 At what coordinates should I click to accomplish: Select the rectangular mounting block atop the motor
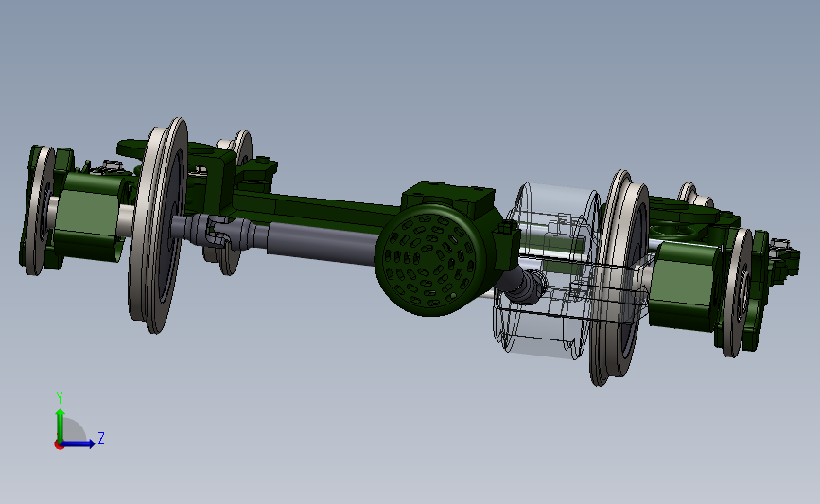(447, 197)
